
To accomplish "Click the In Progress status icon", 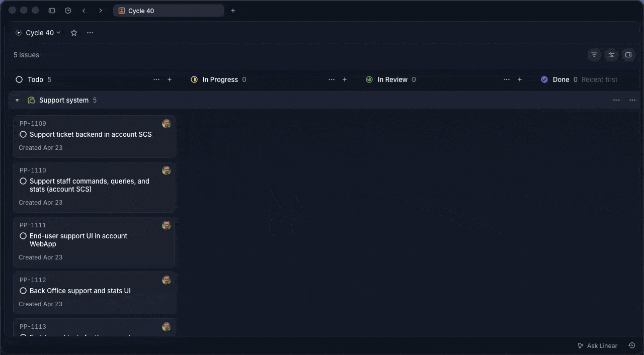I will pyautogui.click(x=194, y=79).
